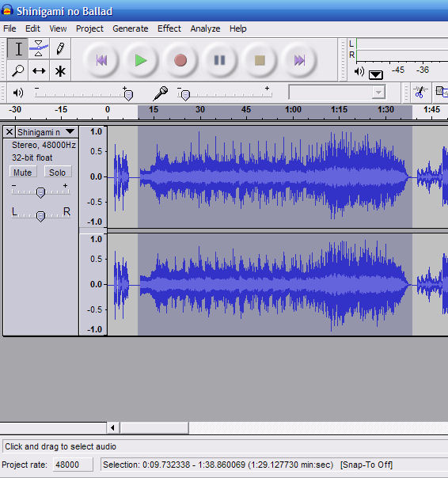Pause playback with the Pause button
This screenshot has height=478, width=448.
(220, 60)
